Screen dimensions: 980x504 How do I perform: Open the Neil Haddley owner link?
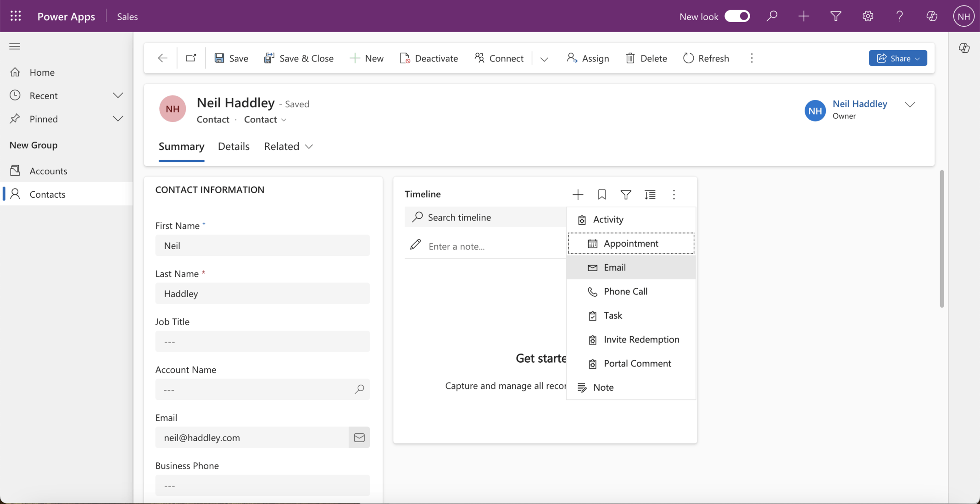[x=859, y=104]
